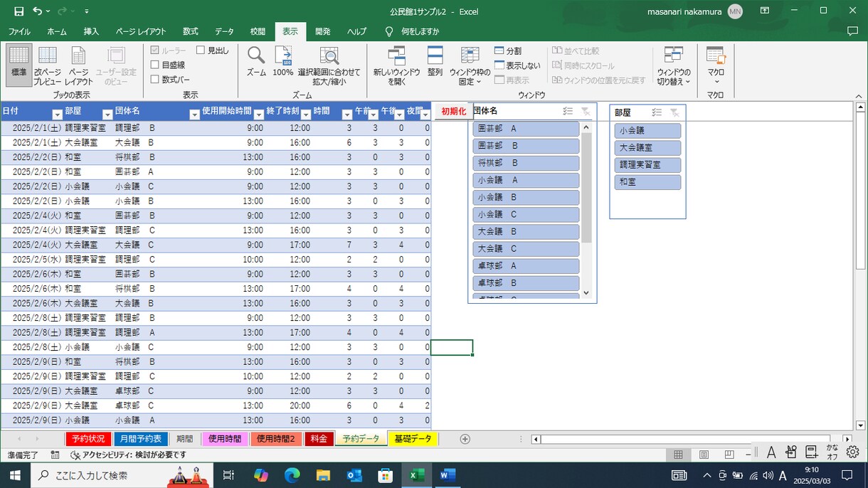Open Microsoft Edge from taskbar

pyautogui.click(x=292, y=474)
